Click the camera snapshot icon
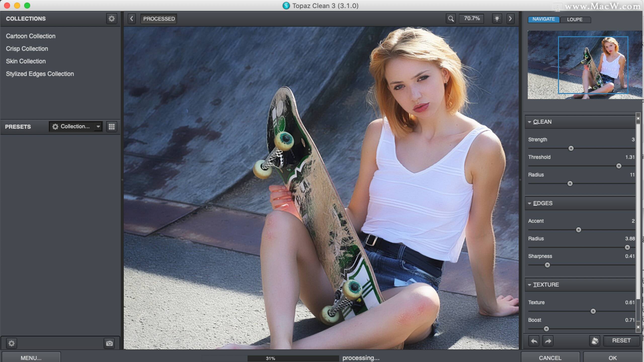 109,343
